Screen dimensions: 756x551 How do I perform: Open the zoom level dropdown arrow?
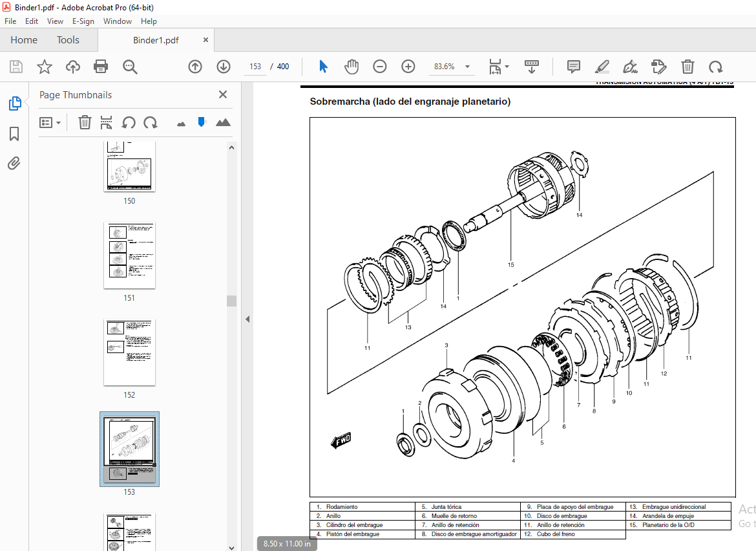coord(467,67)
